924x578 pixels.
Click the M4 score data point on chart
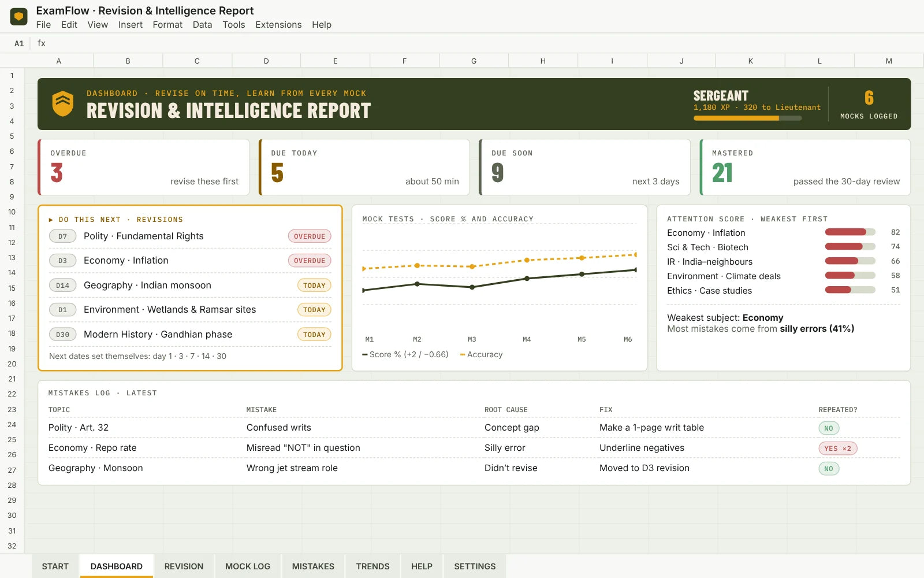(x=527, y=279)
